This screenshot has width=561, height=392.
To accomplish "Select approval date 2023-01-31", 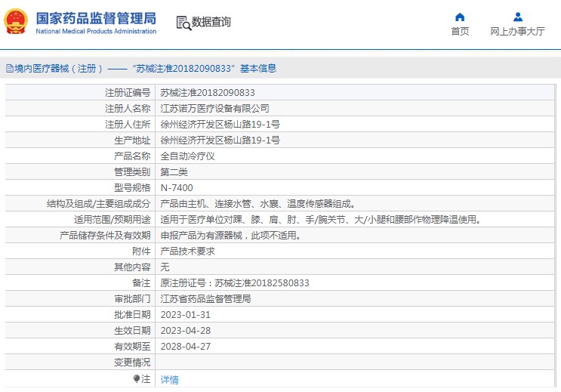I will [x=185, y=315].
